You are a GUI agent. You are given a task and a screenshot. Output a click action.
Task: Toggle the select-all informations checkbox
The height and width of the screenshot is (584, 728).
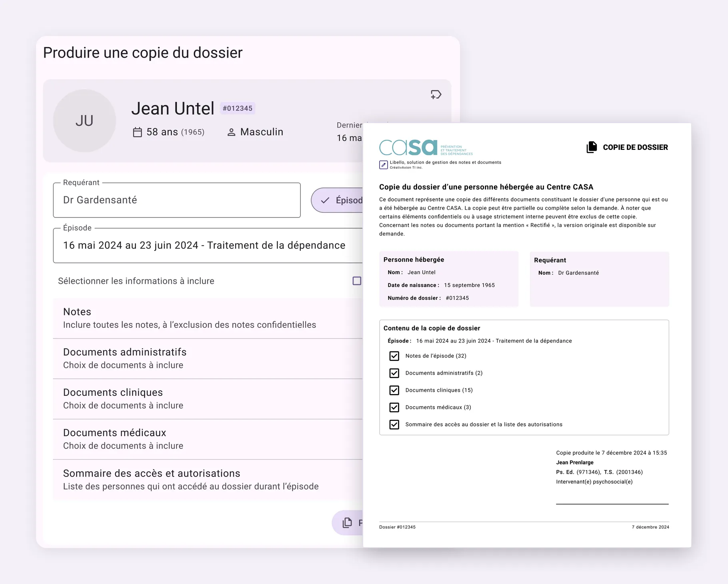coord(357,281)
